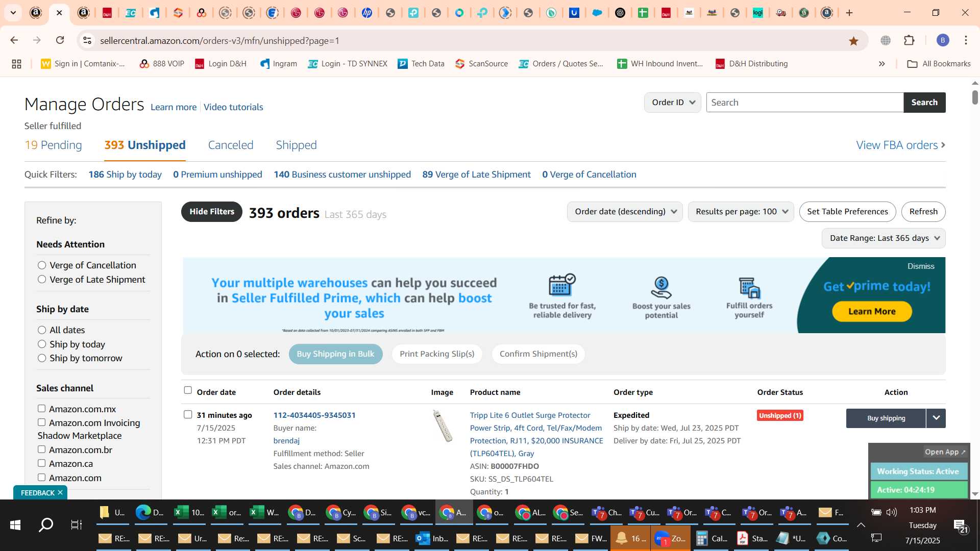Open the Logi browser tab

758,13
